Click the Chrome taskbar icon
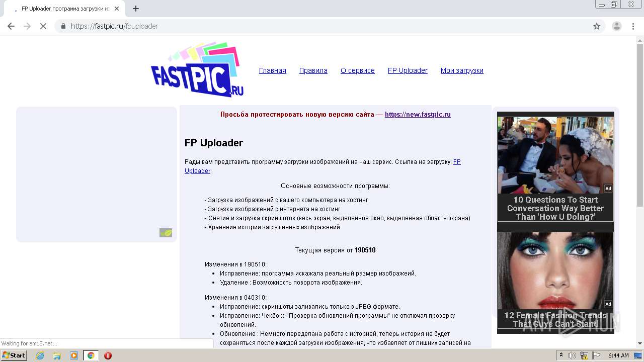The width and height of the screenshot is (644, 362). pyautogui.click(x=91, y=355)
